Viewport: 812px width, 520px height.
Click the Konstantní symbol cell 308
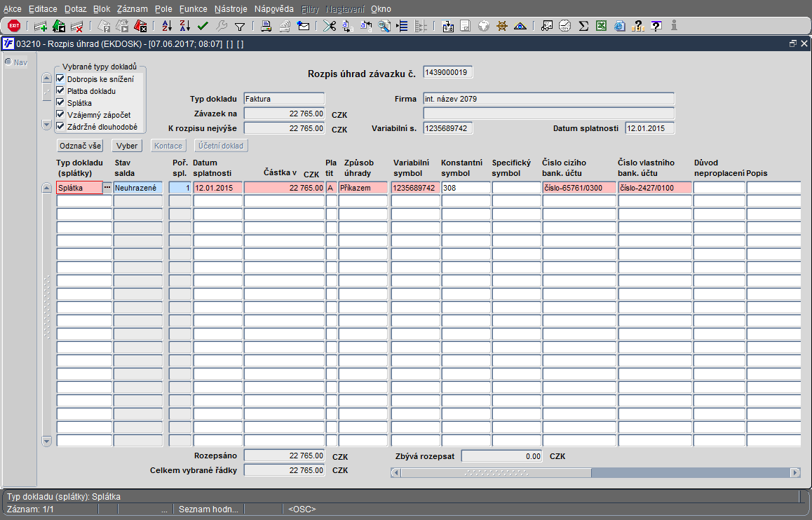(x=466, y=188)
